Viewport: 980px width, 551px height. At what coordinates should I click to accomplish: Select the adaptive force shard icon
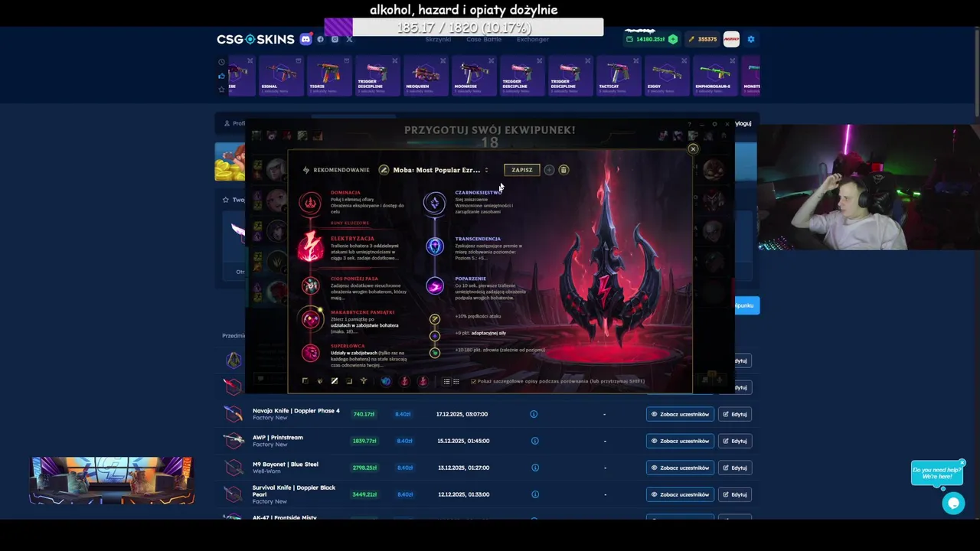[x=435, y=336]
